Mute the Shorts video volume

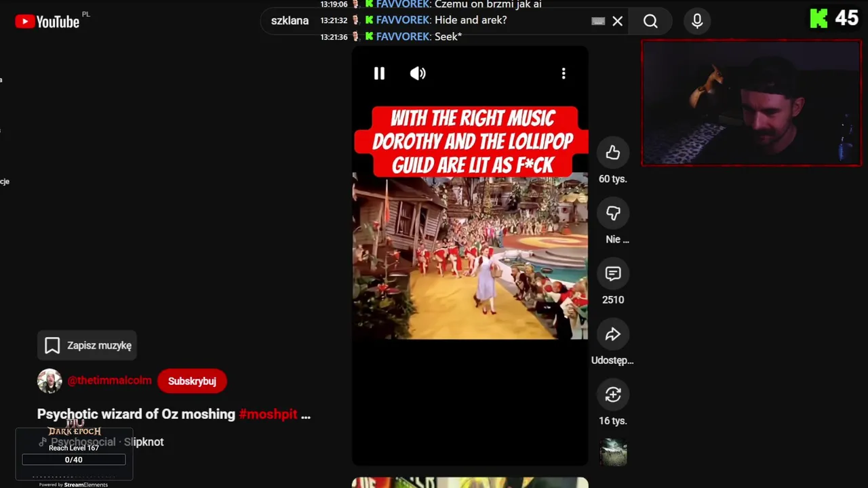point(418,73)
